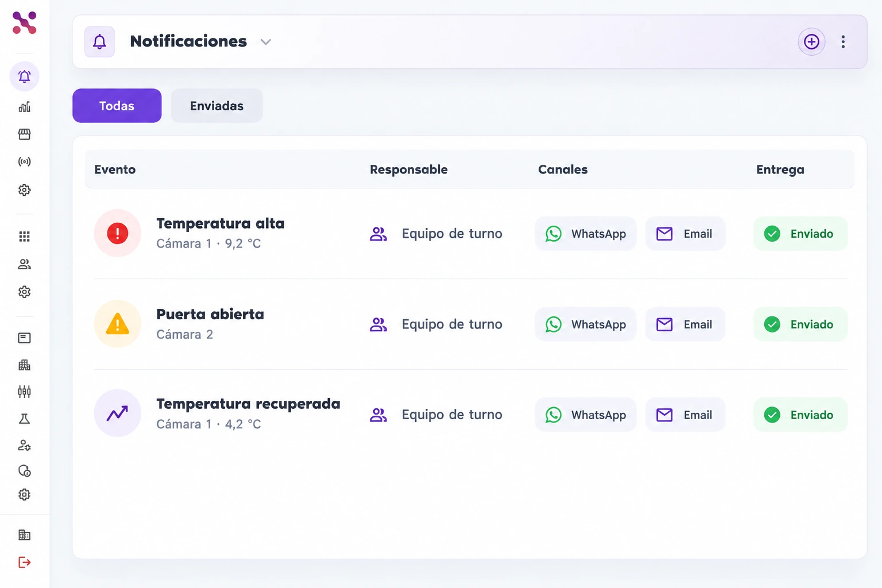The width and height of the screenshot is (882, 588).
Task: Click the trend arrow icon for Temperatura recuperada
Action: point(118,413)
